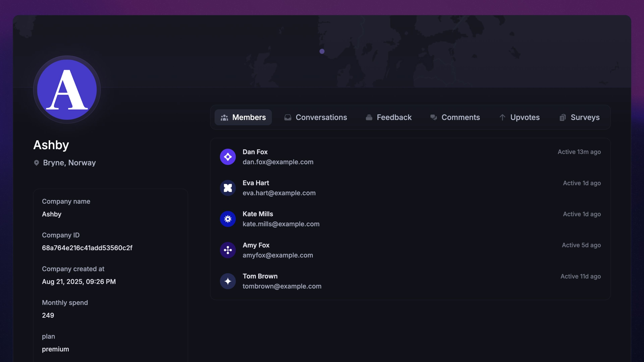The height and width of the screenshot is (362, 644).
Task: Open the Surveys tab
Action: 579,117
